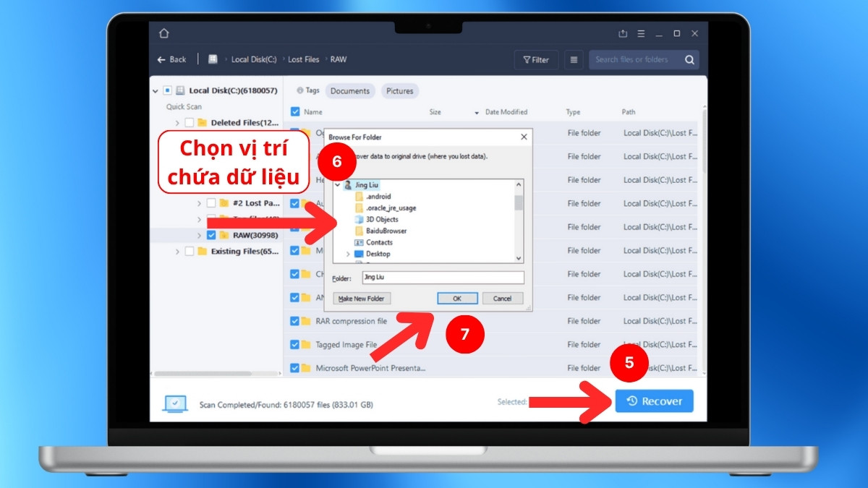
Task: Uncheck the Microsoft PowerPoint Presenta... checkbox
Action: coord(295,368)
